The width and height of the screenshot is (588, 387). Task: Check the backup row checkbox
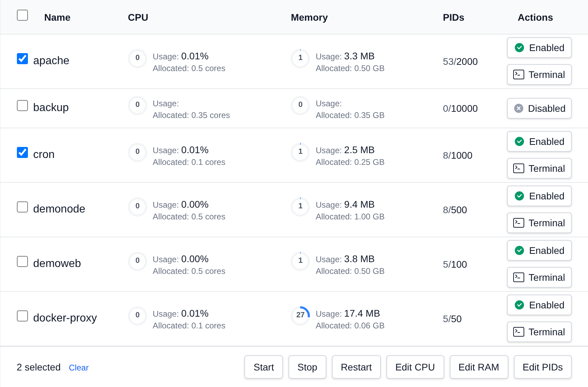[22, 106]
